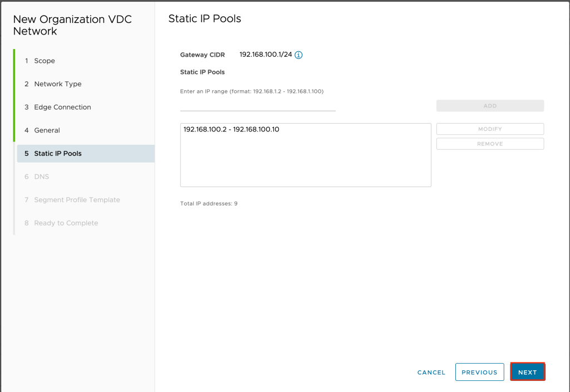Viewport: 570px width, 392px height.
Task: Click the DNS step in sidebar
Action: (41, 177)
